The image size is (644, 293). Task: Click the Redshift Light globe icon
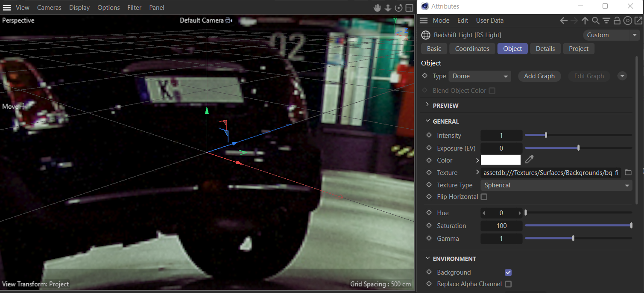(425, 35)
